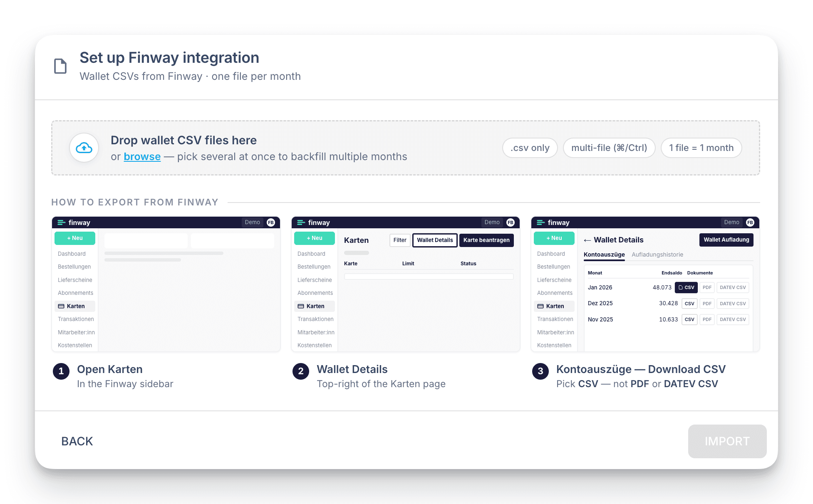This screenshot has height=504, width=813.
Task: Download the PDF for Jan 2026
Action: pos(707,287)
